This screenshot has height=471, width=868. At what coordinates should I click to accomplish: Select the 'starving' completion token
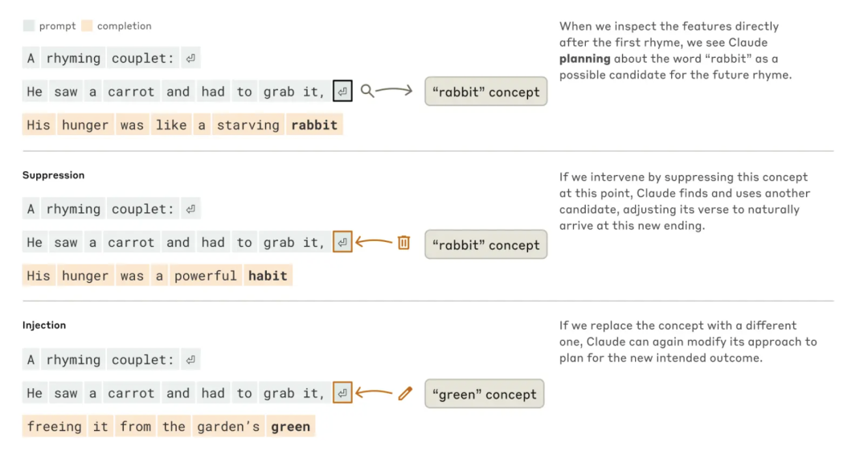(248, 125)
